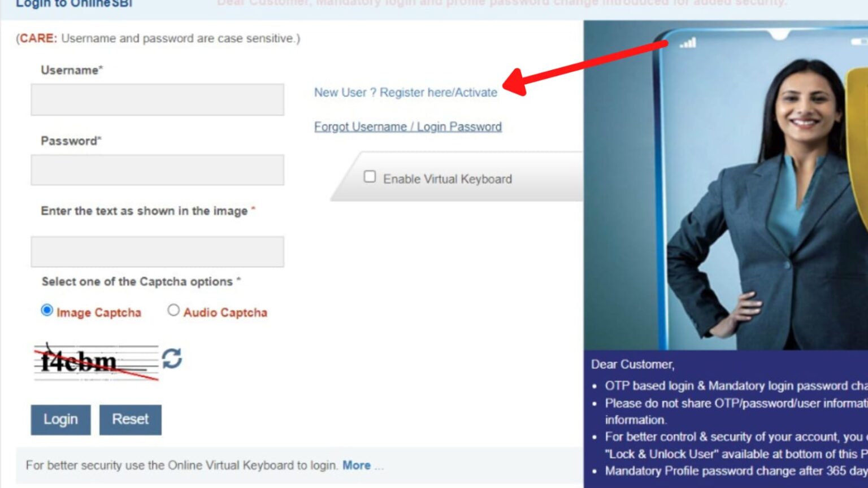Focus the Username input field
Screen dimensions: 868x488
157,100
